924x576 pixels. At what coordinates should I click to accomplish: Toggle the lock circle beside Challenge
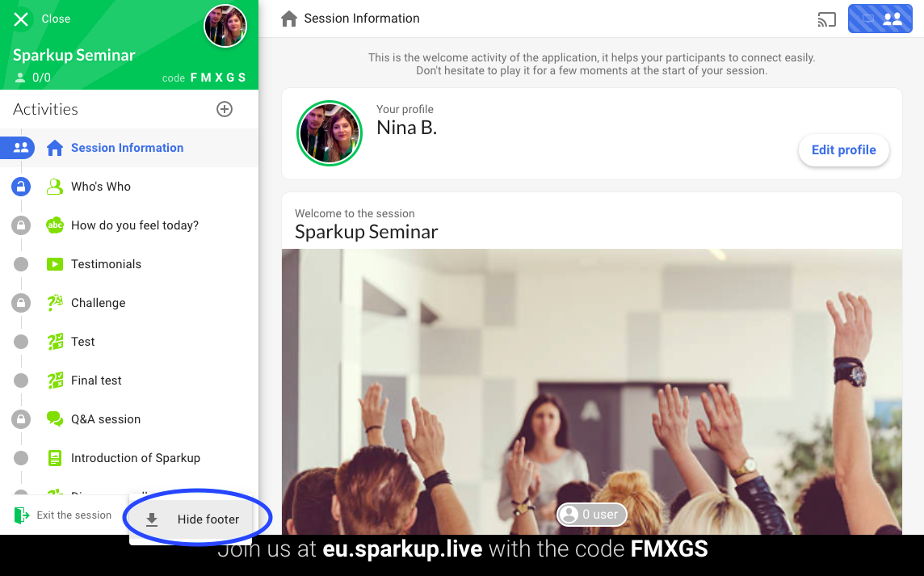click(21, 303)
